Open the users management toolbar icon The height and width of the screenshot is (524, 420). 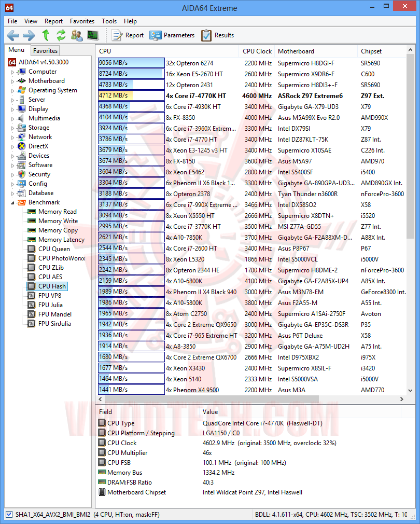76,35
